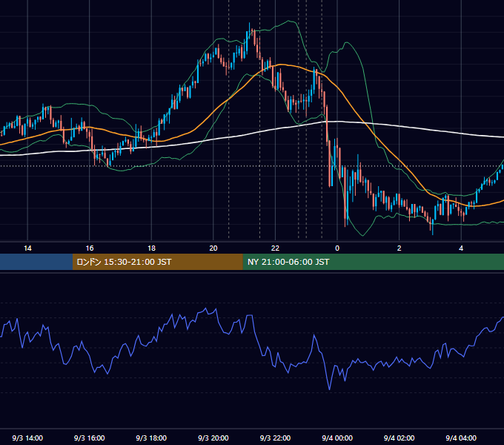Image resolution: width=504 pixels, height=445 pixels.
Task: Click the 9/3 20:00 label on the lower axis
Action: 213,438
